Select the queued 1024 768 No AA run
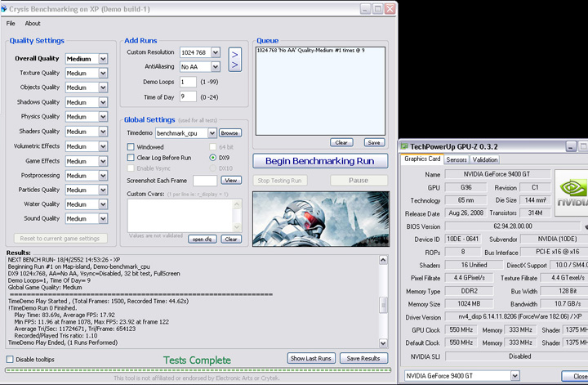Viewport: 588px width, 385px height. click(310, 51)
